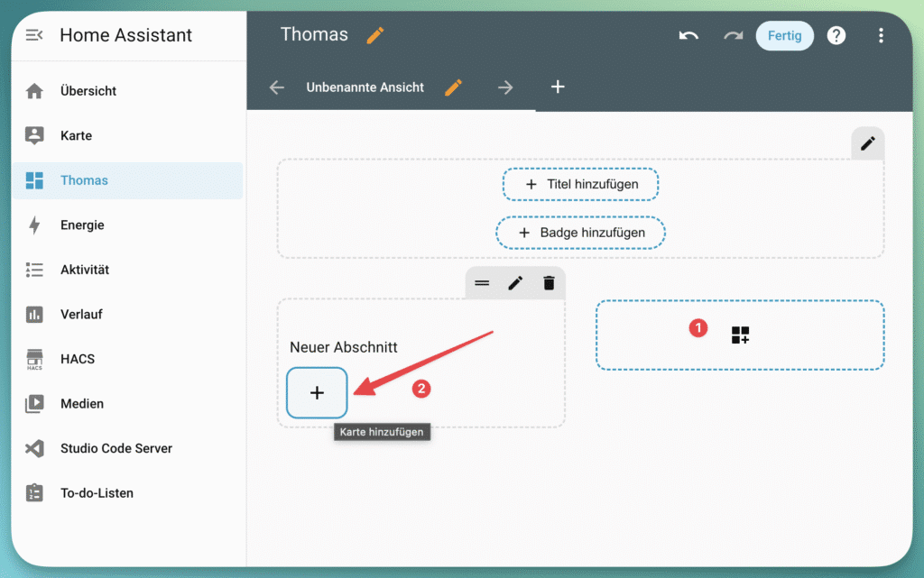
Task: Delete the section with trash icon
Action: pos(549,283)
